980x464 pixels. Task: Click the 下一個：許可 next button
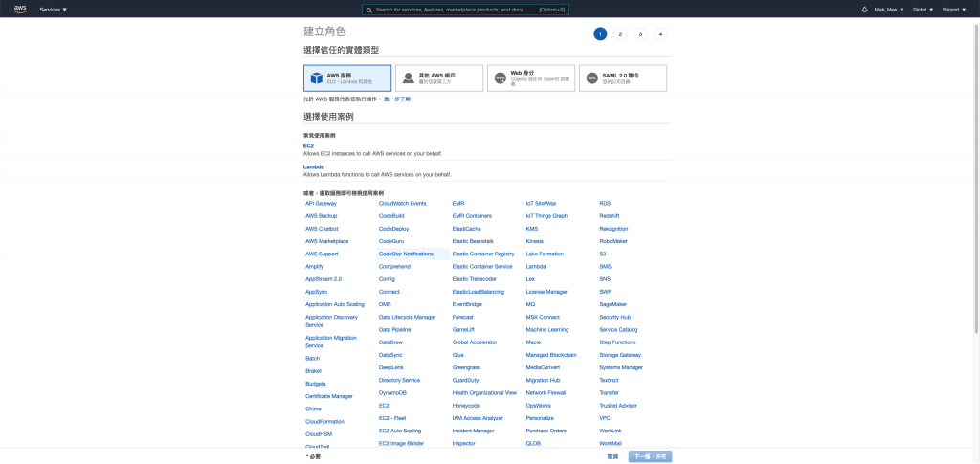(650, 457)
